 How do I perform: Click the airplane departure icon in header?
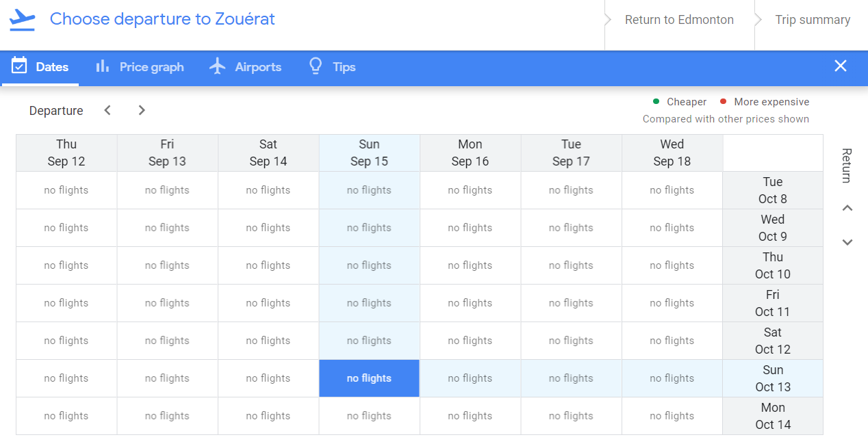pyautogui.click(x=22, y=19)
